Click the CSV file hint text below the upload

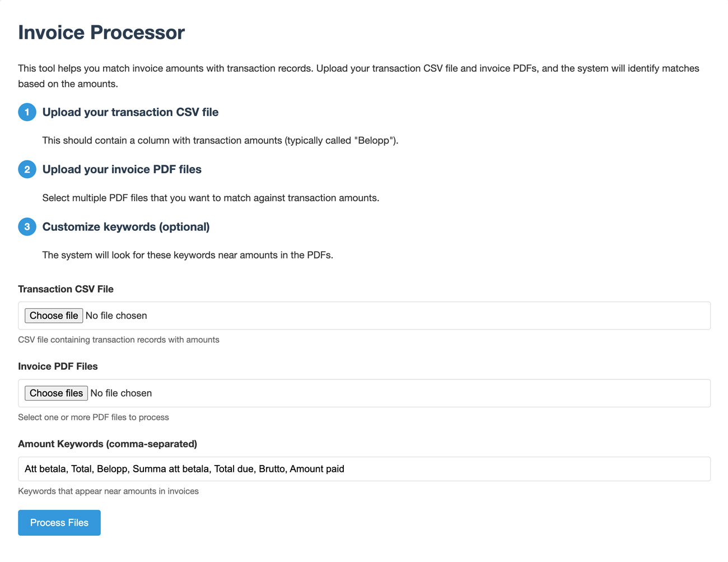coord(119,340)
